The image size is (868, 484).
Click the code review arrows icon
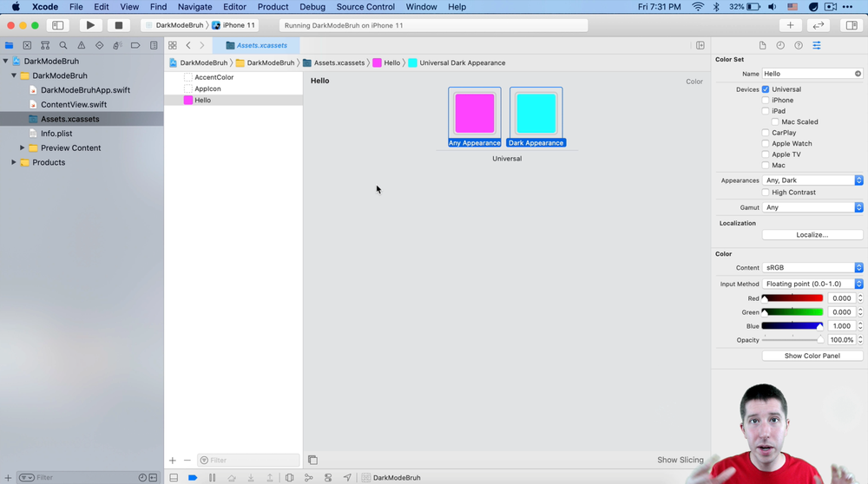coord(819,25)
